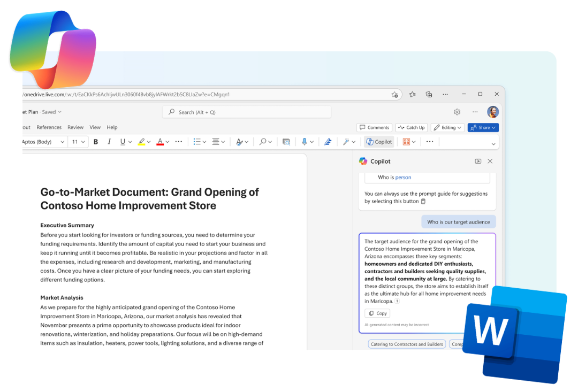Close the Copilot pane
Screen dimensions: 578x392
pyautogui.click(x=490, y=161)
